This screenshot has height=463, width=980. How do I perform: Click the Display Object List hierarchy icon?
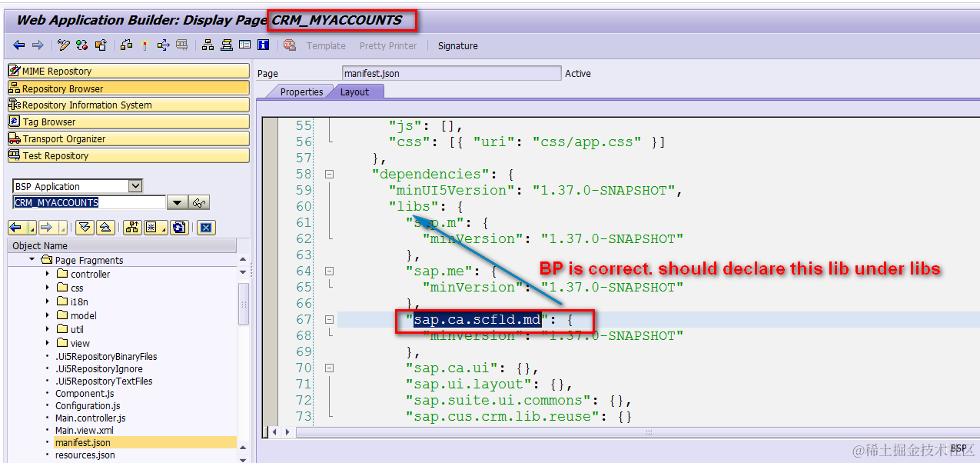[208, 45]
